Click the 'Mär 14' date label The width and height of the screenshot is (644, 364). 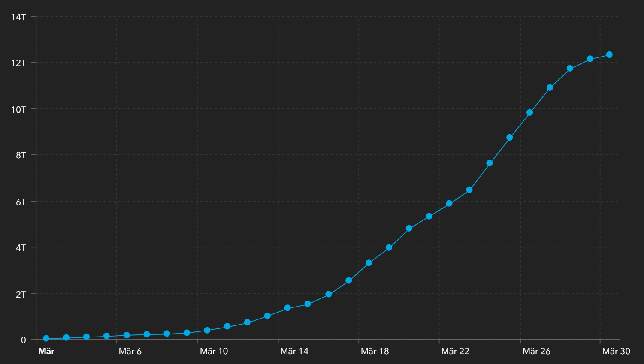click(x=294, y=352)
